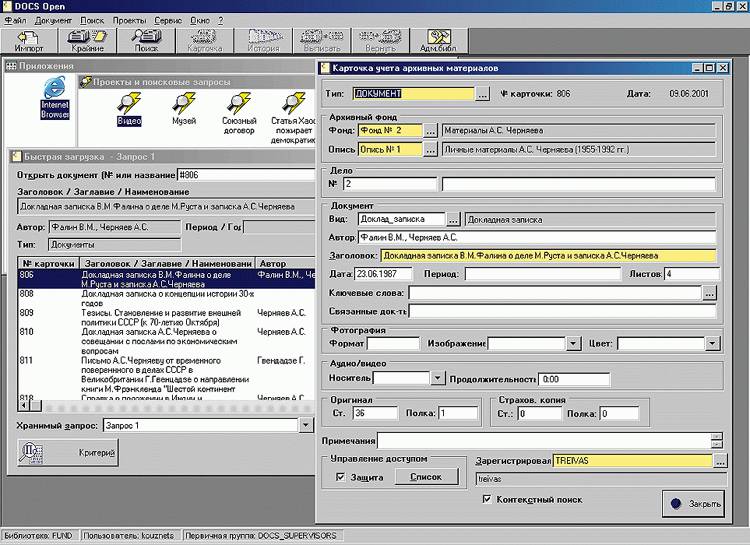This screenshot has width=750, height=545.
Task: Click the Оригинал Ст. field showing 36
Action: [375, 413]
